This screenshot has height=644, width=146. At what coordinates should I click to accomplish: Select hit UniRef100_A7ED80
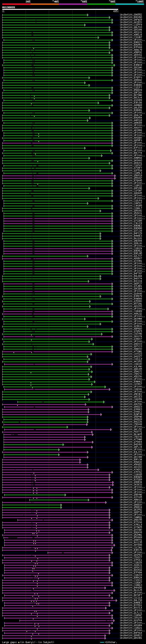[x=131, y=301]
